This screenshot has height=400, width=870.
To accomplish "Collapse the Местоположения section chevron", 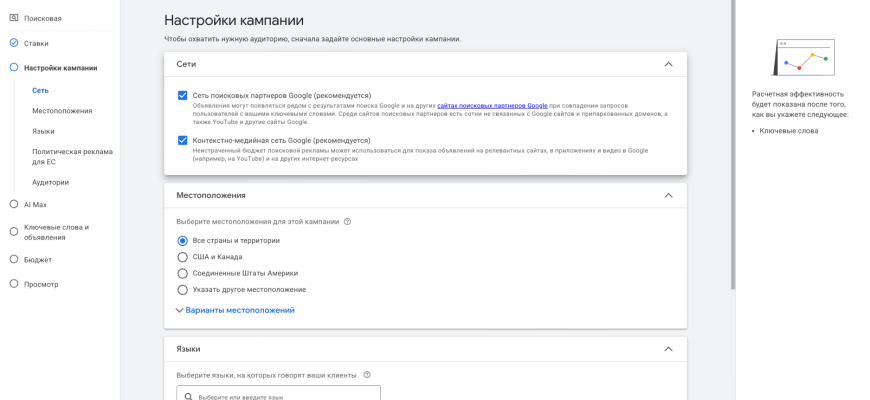I will (x=668, y=196).
